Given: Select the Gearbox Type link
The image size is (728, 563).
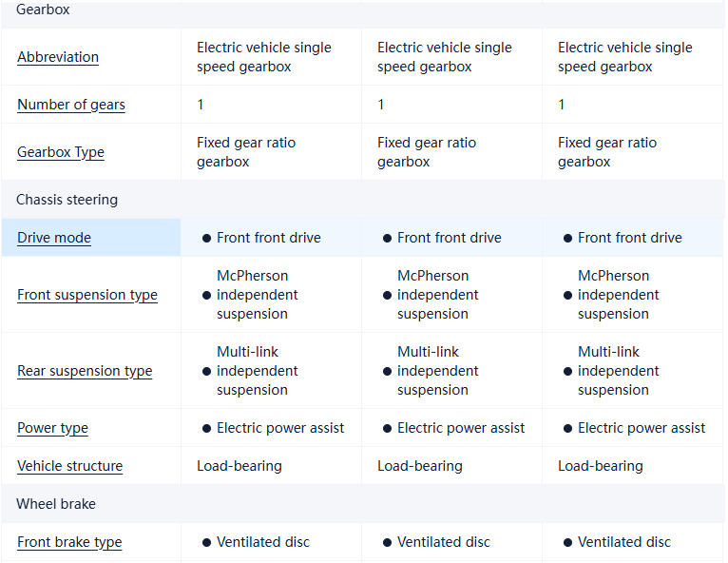Looking at the screenshot, I should point(61,152).
